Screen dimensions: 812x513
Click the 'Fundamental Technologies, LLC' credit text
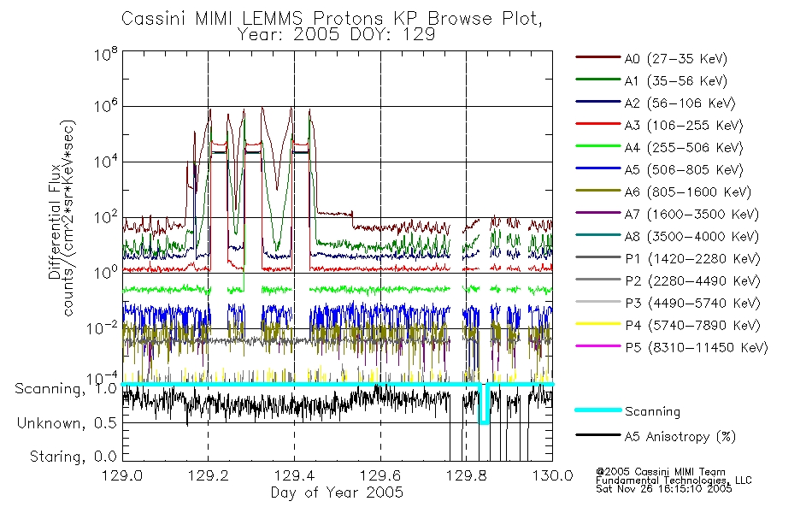pyautogui.click(x=674, y=481)
